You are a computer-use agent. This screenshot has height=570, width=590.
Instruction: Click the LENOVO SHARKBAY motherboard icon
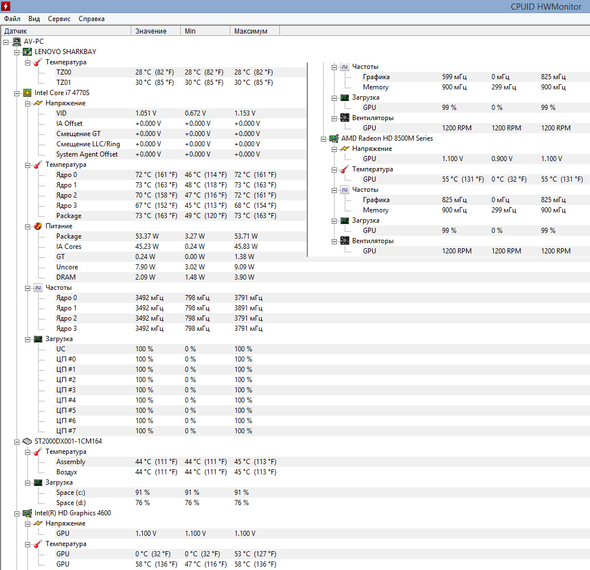point(27,52)
